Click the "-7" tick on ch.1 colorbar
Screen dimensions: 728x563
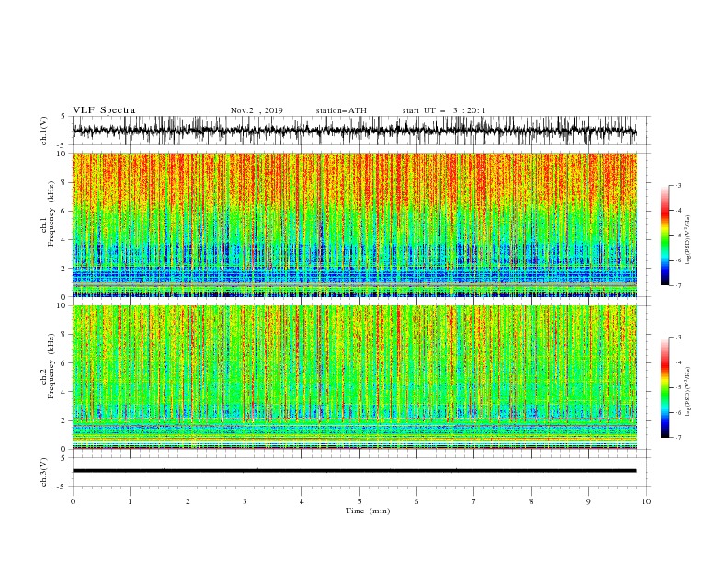click(x=678, y=285)
